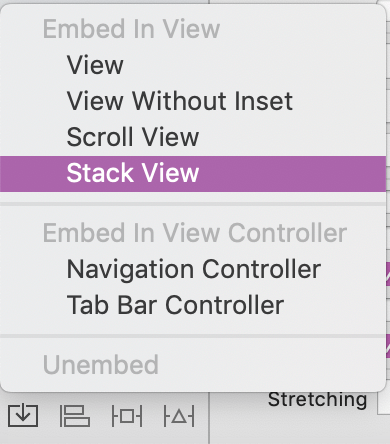
Task: Click the Embed In View Controller header
Action: point(195,233)
